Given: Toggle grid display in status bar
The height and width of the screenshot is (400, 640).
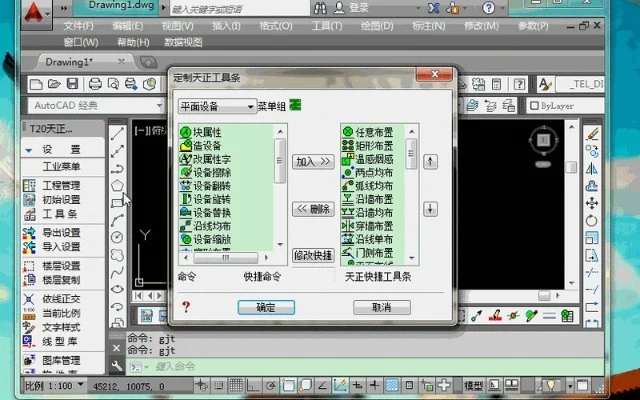Looking at the screenshot, I should click(x=236, y=385).
